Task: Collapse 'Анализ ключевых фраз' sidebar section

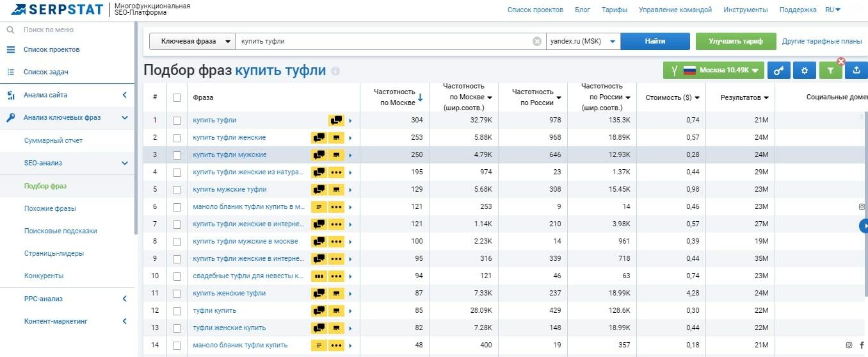Action: click(x=125, y=117)
